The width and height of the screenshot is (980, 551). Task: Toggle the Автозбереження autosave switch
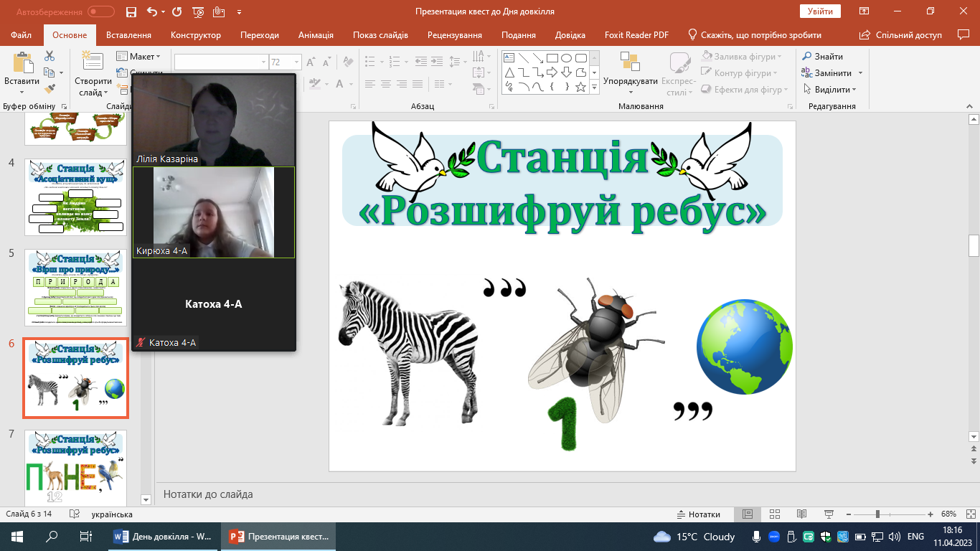(x=100, y=11)
